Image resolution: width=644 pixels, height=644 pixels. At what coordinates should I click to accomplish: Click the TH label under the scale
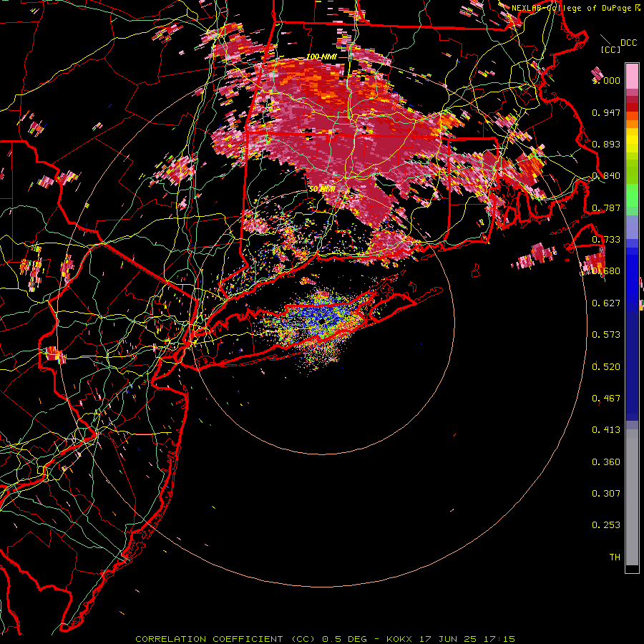click(x=615, y=557)
